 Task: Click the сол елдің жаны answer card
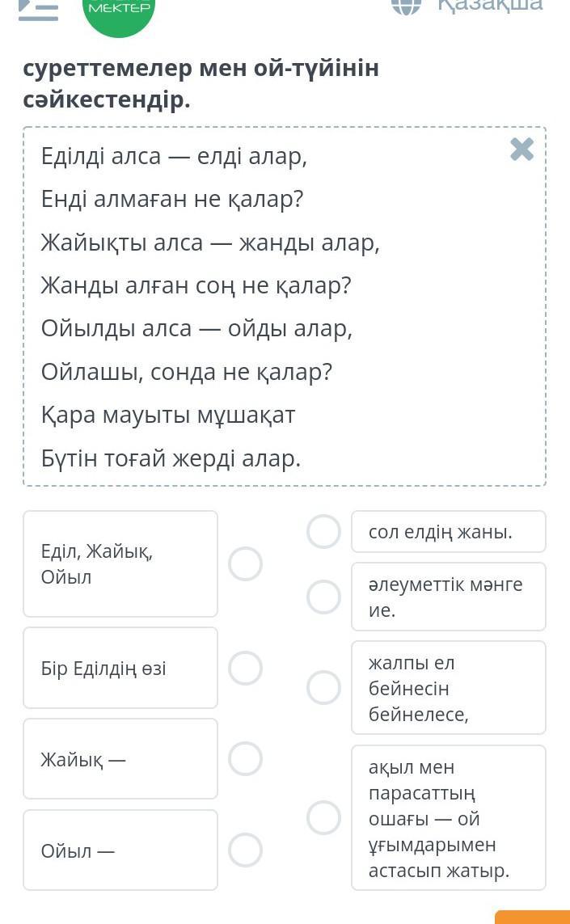[448, 531]
